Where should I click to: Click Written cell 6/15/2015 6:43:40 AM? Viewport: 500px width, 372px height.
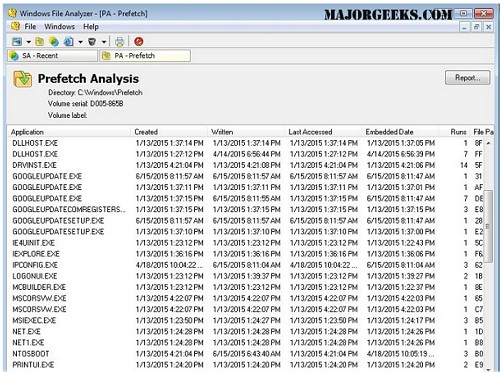click(x=247, y=353)
